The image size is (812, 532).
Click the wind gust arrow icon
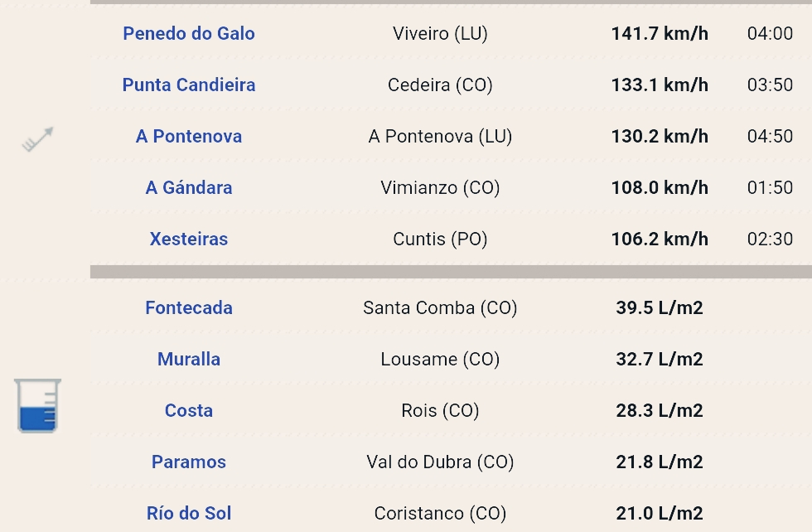pyautogui.click(x=37, y=139)
